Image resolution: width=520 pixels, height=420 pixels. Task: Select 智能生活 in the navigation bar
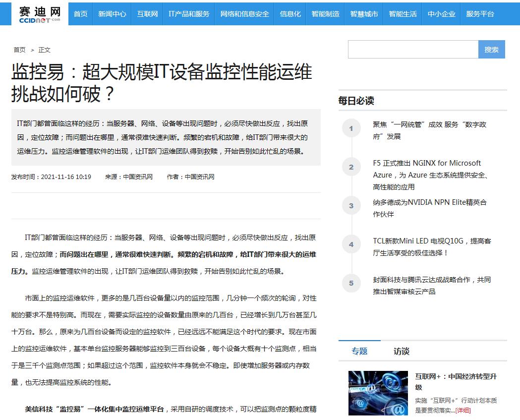403,14
